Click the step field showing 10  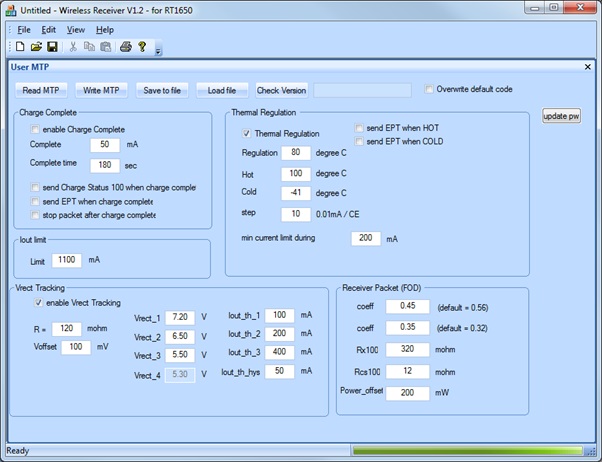coord(296,214)
